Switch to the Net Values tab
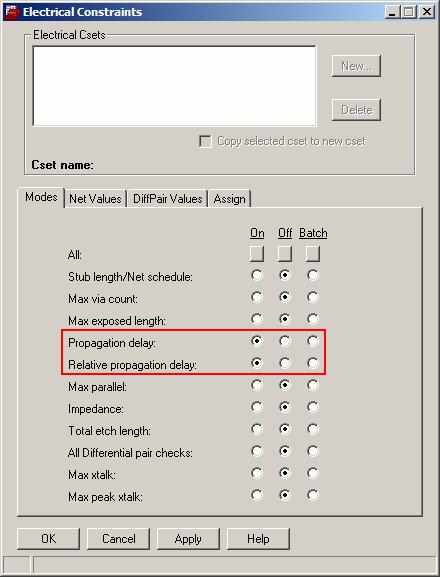440x577 pixels. (95, 199)
